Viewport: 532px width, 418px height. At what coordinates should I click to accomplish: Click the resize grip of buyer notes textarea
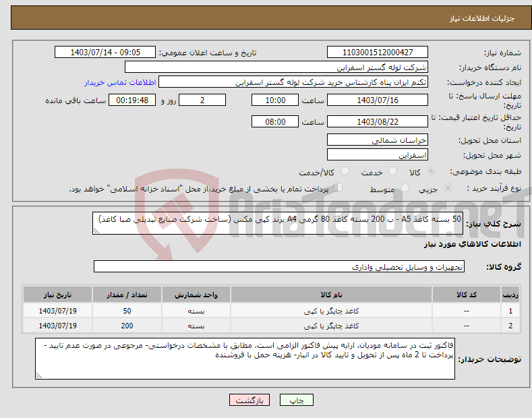point(38,376)
